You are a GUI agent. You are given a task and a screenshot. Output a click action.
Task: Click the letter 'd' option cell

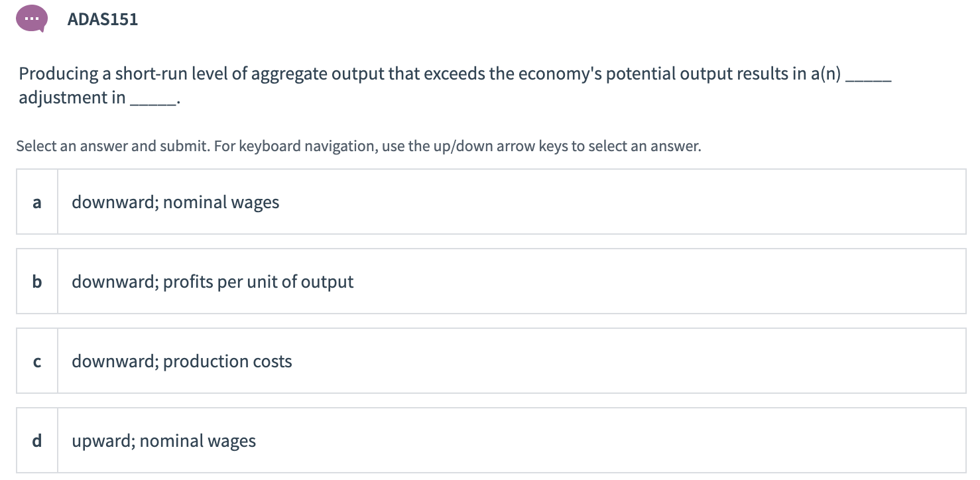(x=37, y=441)
